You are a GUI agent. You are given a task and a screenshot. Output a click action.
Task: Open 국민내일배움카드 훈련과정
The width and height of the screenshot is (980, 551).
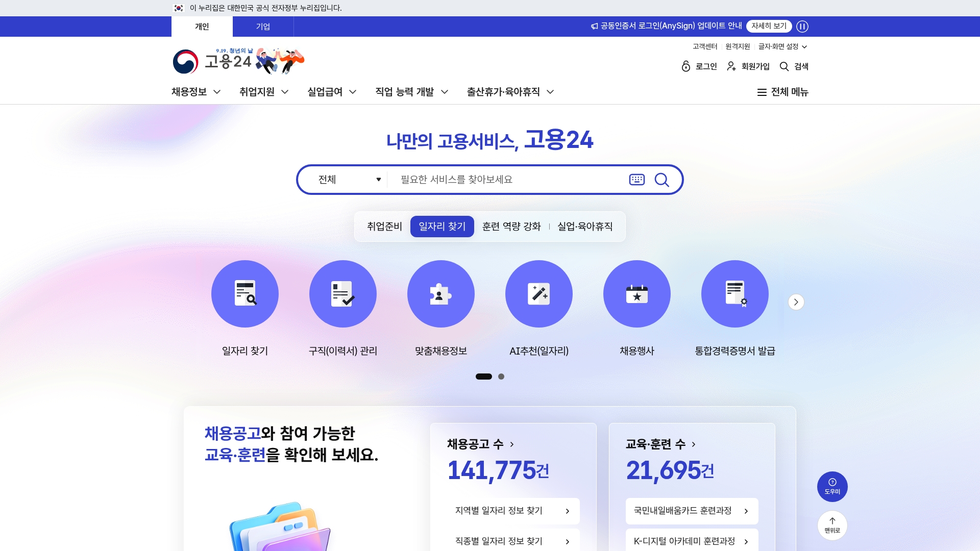[692, 511]
